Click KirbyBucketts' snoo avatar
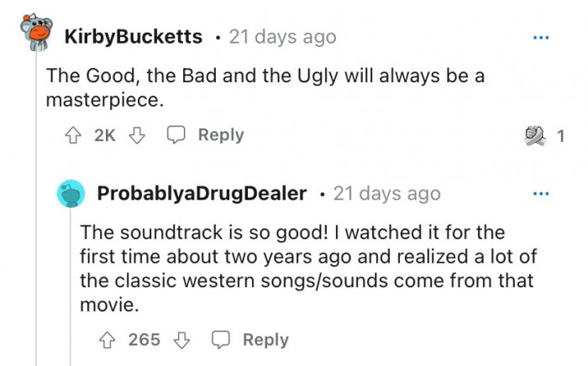This screenshot has width=588, height=366. pos(35,36)
